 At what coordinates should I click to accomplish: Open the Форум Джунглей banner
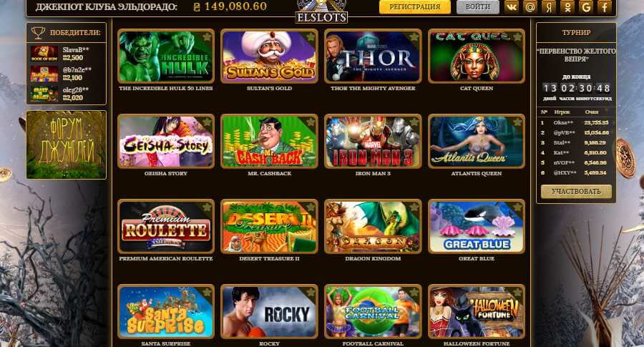pos(66,145)
